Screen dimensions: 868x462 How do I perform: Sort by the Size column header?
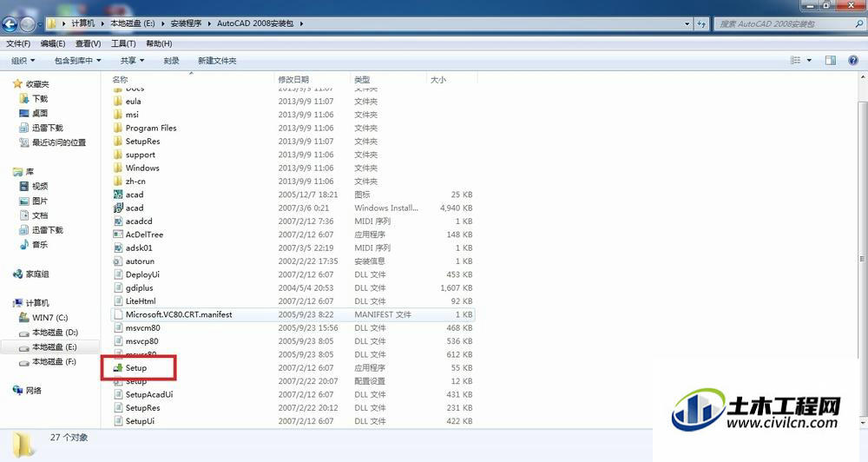tap(437, 80)
